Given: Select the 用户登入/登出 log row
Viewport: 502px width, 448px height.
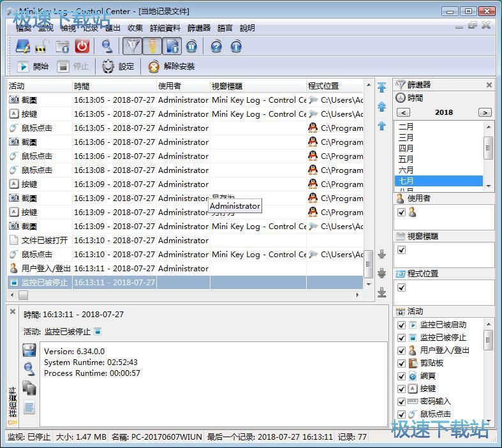Looking at the screenshot, I should (45, 269).
